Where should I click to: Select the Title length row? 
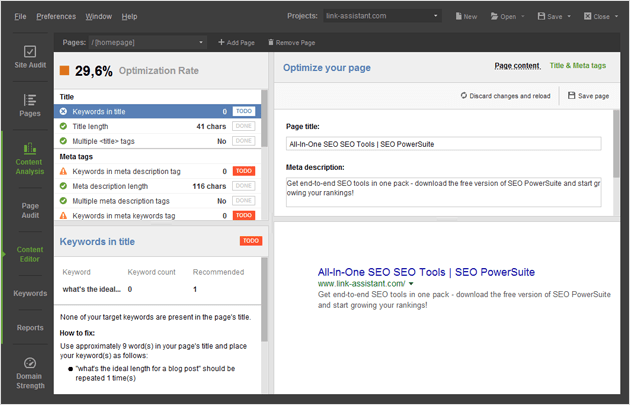[158, 126]
